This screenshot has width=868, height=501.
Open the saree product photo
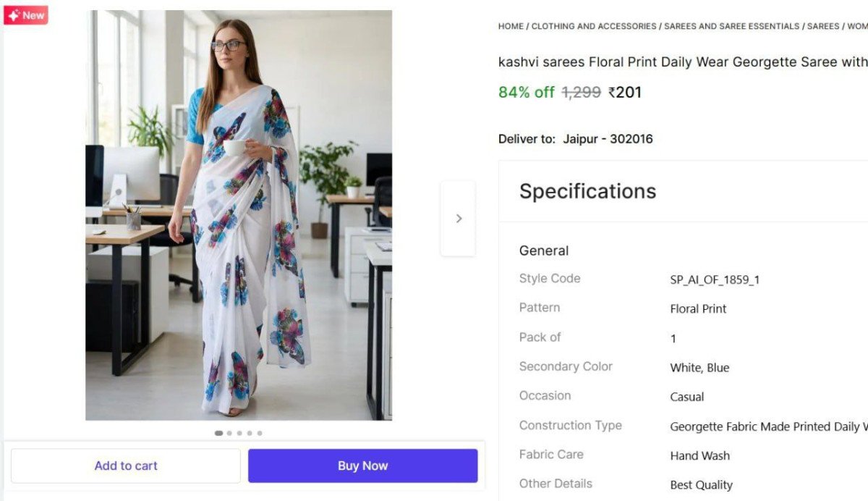pyautogui.click(x=239, y=215)
